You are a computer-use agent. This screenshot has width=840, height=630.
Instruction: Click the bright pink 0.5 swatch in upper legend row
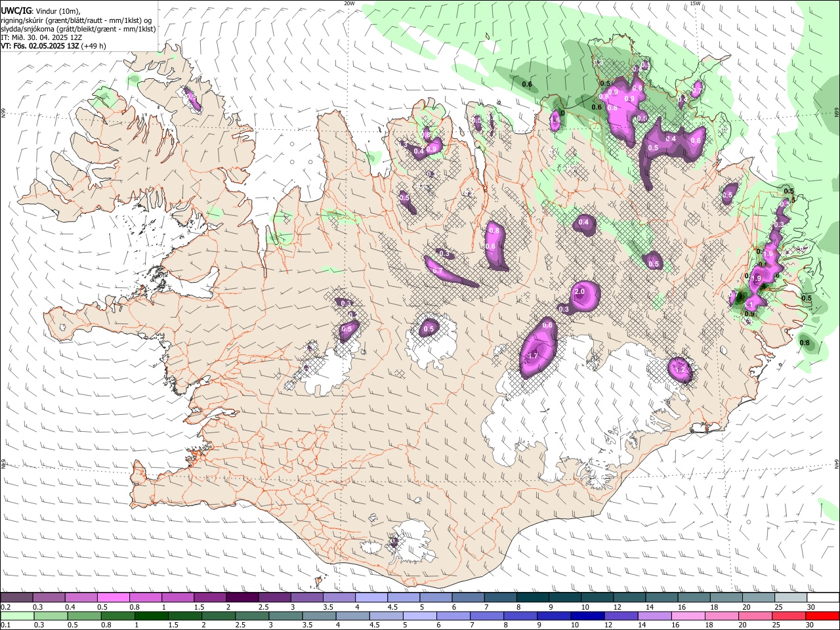(x=113, y=598)
